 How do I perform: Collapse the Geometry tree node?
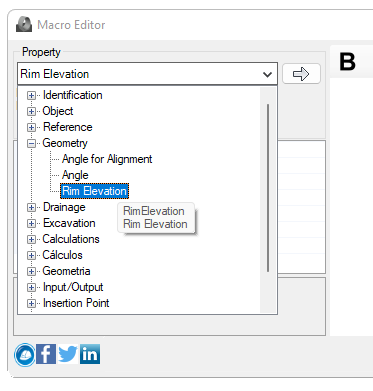(31, 143)
